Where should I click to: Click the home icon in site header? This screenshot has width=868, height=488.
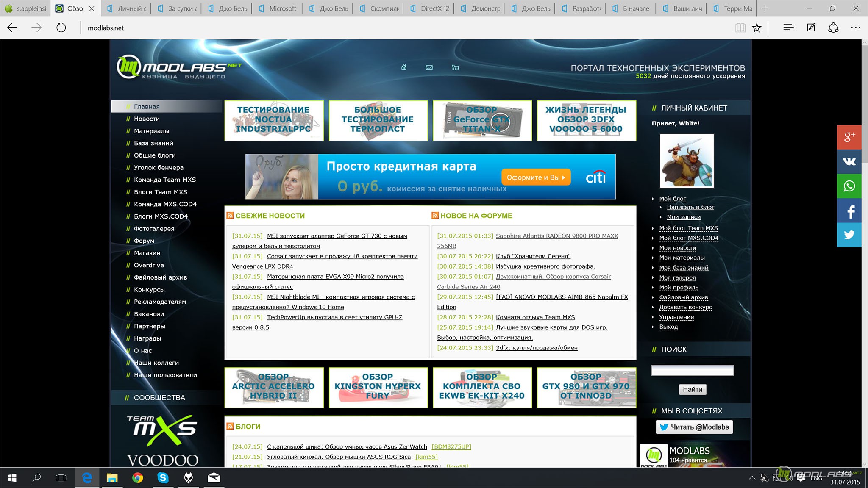point(403,67)
